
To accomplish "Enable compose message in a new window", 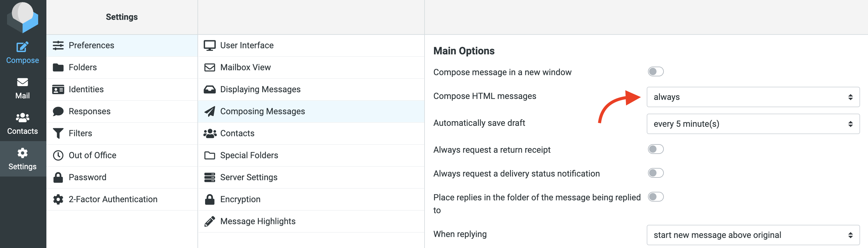I will pyautogui.click(x=655, y=72).
